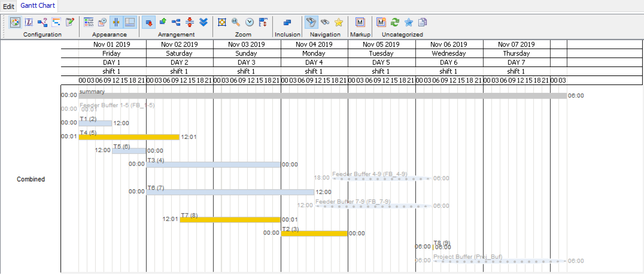Image resolution: width=644 pixels, height=274 pixels.
Task: Click the yellow T7 (8) task bar
Action: (x=230, y=220)
